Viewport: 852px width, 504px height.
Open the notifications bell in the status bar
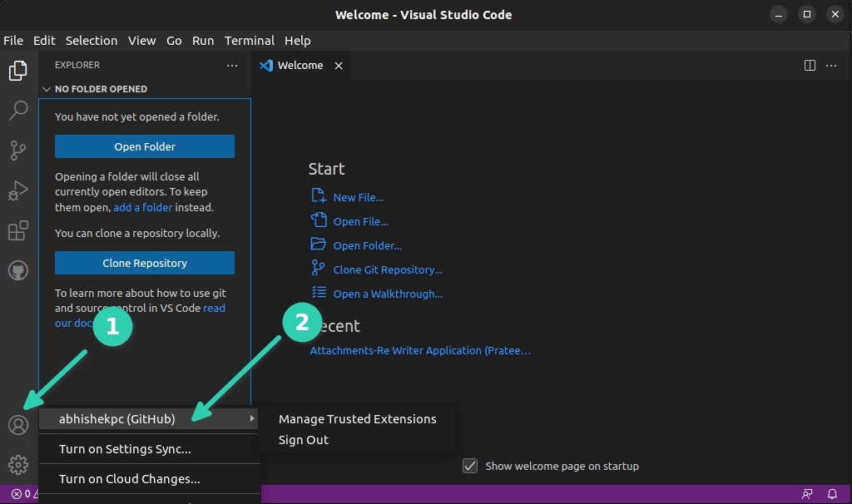(x=831, y=493)
